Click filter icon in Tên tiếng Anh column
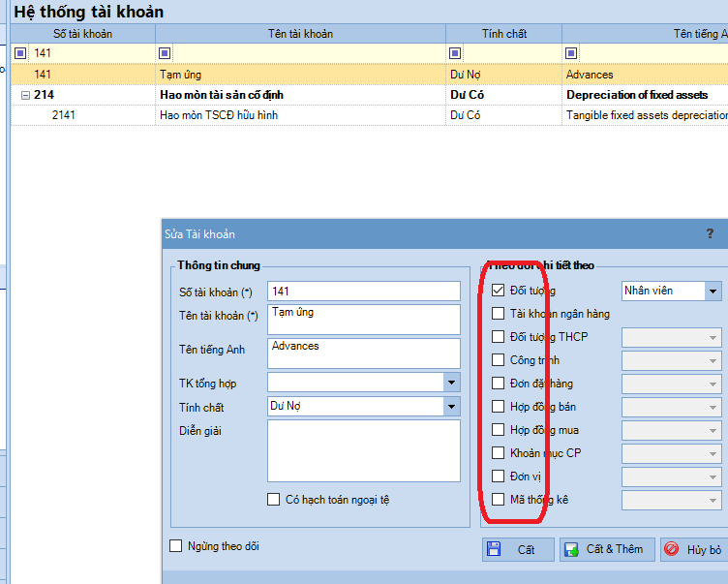Screen dimensions: 728x584 pos(571,53)
